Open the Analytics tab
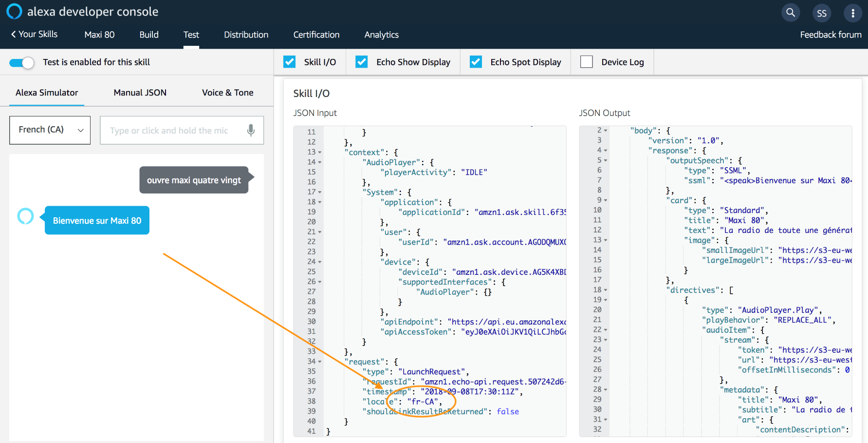Image resolution: width=868 pixels, height=443 pixels. [382, 35]
